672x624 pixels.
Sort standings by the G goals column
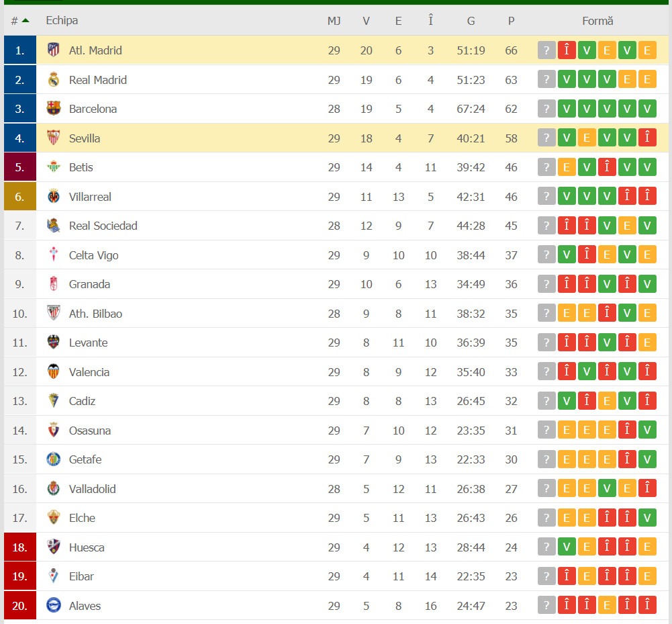(471, 21)
